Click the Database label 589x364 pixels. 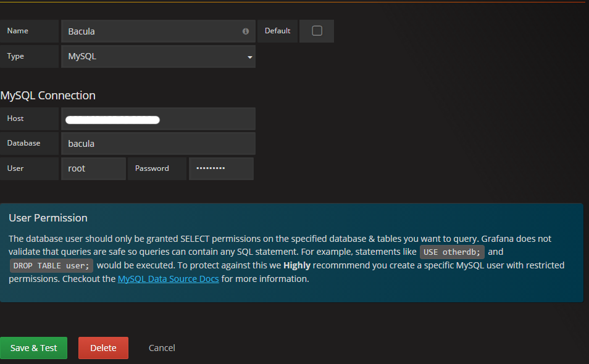click(x=23, y=143)
